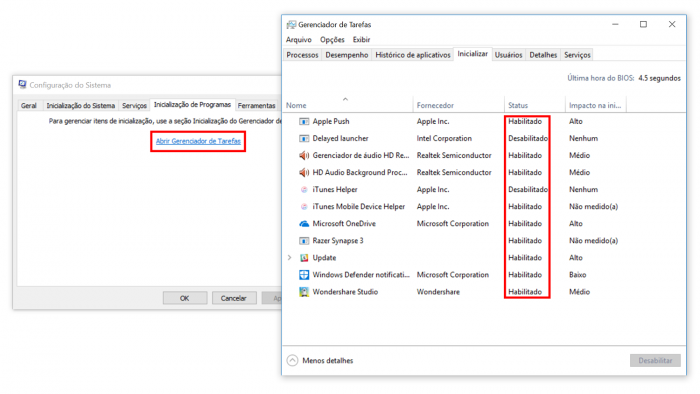The height and width of the screenshot is (394, 700).
Task: Select the Wondershare Studio entry name
Action: point(345,292)
